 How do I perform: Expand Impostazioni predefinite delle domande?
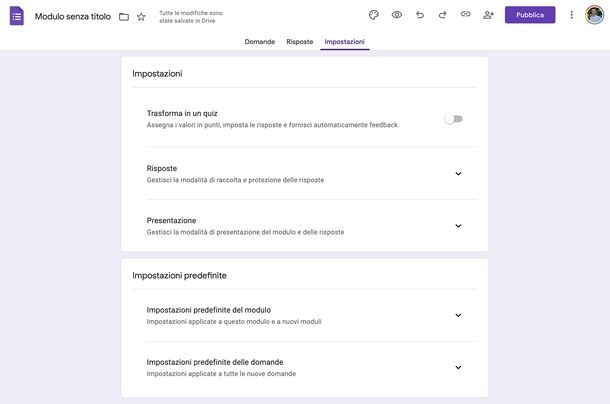coord(458,367)
